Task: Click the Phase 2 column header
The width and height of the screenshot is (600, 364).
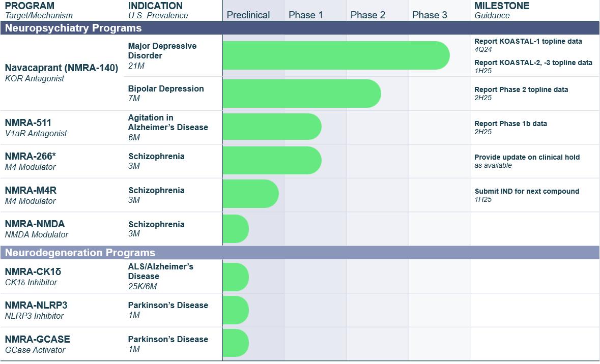Action: point(367,15)
